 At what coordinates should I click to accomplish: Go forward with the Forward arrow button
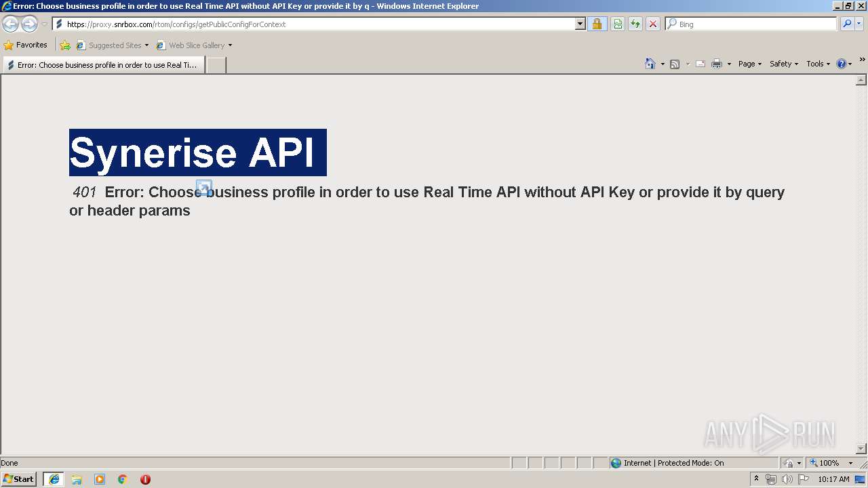pyautogui.click(x=29, y=24)
